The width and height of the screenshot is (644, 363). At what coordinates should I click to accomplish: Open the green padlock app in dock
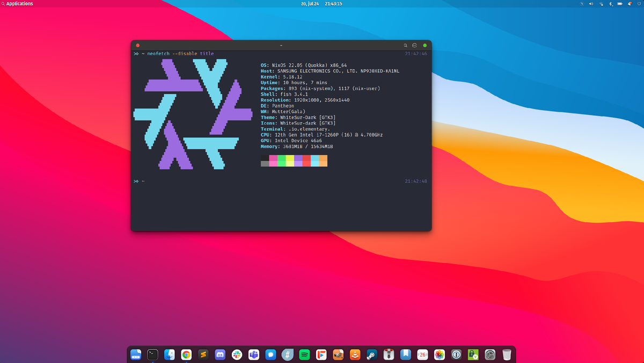pyautogui.click(x=473, y=354)
